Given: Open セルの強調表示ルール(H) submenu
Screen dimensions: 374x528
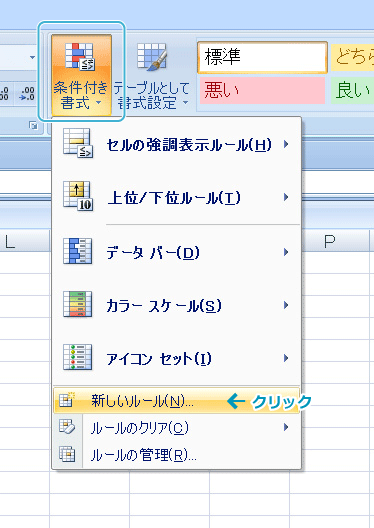Looking at the screenshot, I should pos(177,144).
